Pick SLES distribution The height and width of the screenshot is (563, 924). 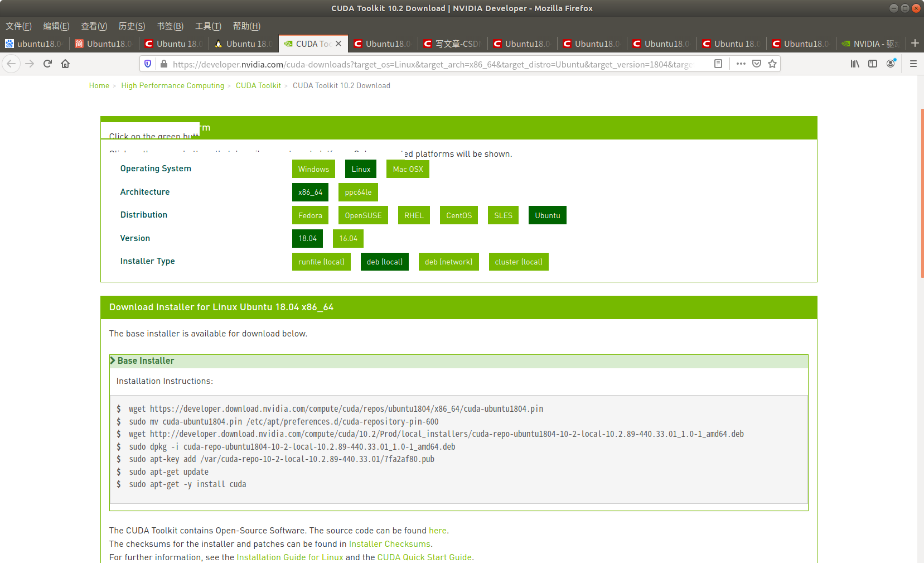pos(503,215)
